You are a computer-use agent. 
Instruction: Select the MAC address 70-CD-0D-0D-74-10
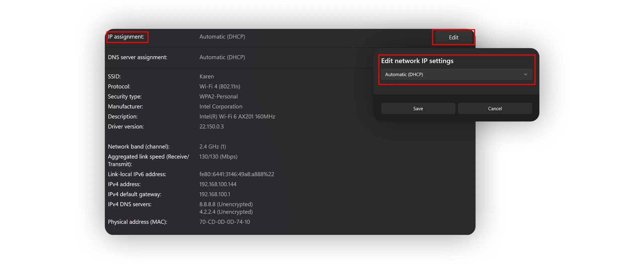coord(224,222)
